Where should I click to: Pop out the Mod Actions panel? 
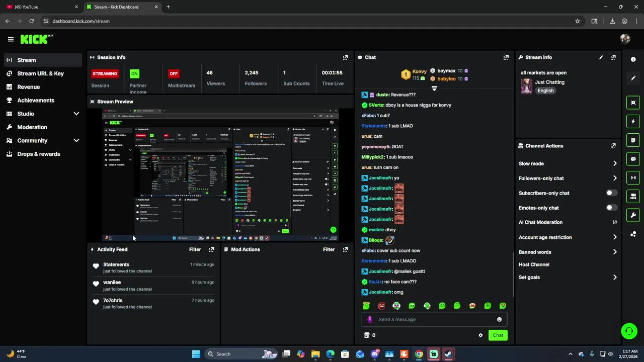point(345,249)
